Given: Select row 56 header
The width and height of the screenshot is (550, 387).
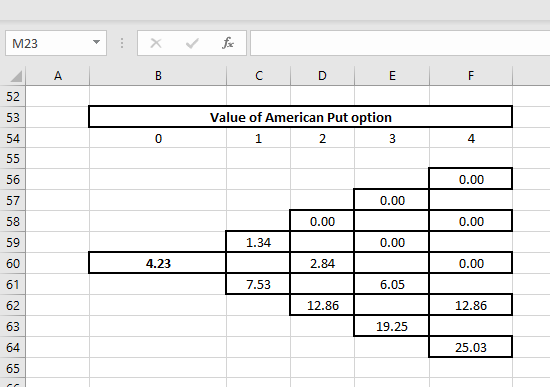Looking at the screenshot, I should [x=13, y=180].
